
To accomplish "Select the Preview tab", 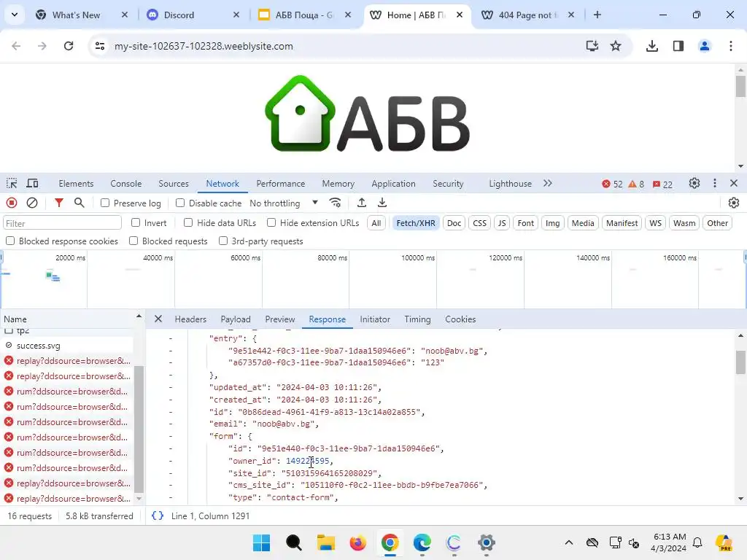I will tap(280, 319).
